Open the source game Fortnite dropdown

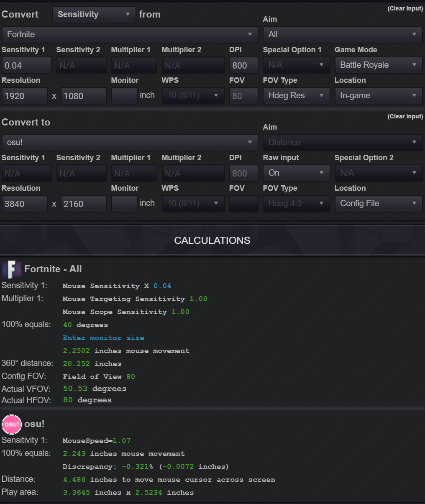pos(130,34)
